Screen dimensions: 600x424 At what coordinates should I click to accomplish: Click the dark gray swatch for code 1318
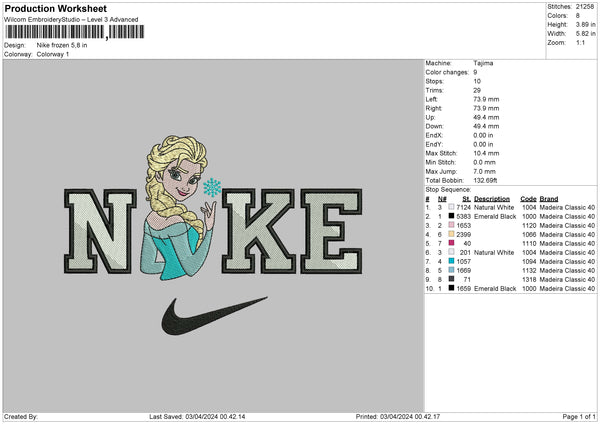point(451,279)
